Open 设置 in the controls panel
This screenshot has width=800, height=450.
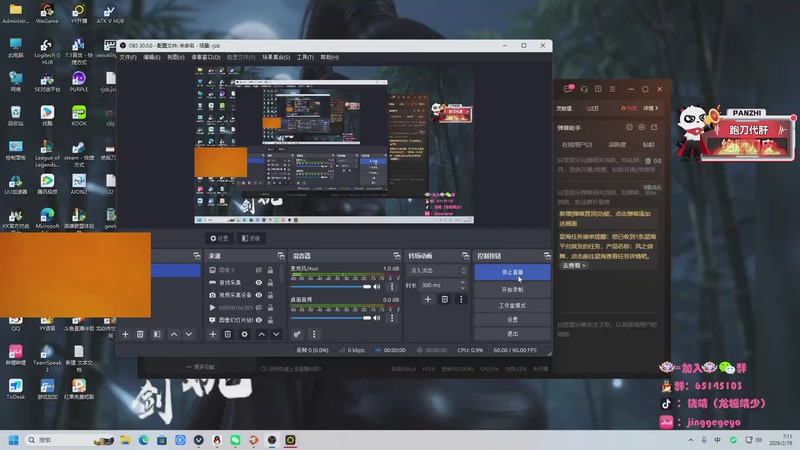pyautogui.click(x=512, y=319)
